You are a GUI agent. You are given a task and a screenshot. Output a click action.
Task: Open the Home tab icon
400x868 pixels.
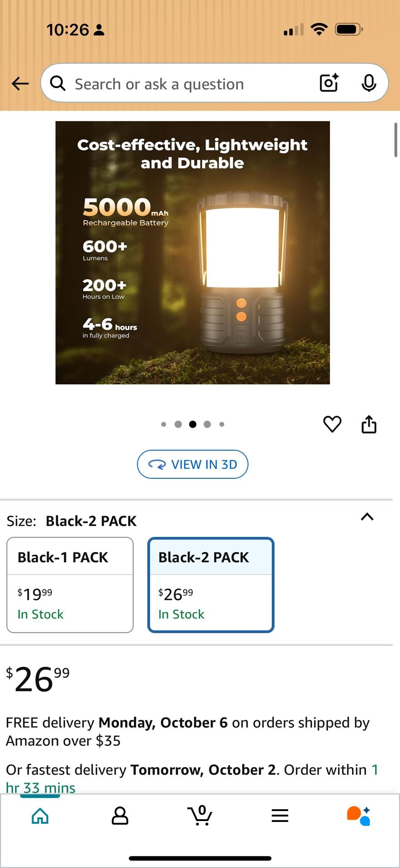40,816
